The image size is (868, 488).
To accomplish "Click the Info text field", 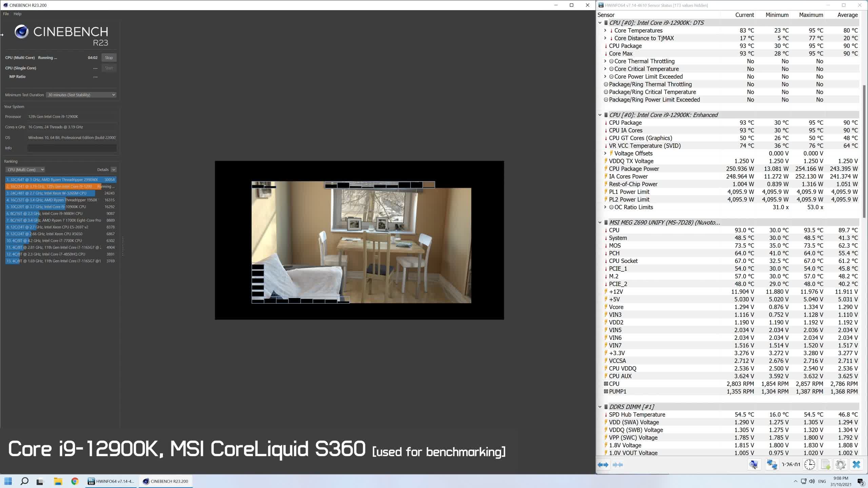I will tap(72, 148).
